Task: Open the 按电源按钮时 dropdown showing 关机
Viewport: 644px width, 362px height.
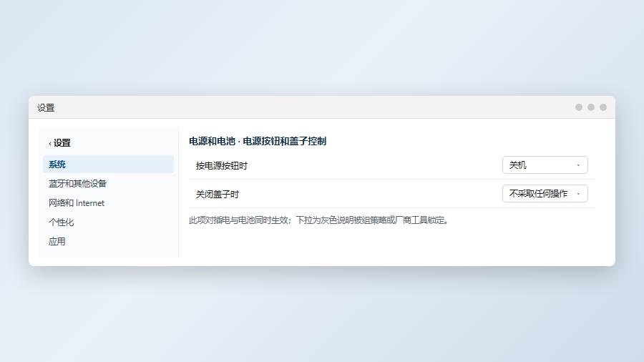Action: click(545, 165)
